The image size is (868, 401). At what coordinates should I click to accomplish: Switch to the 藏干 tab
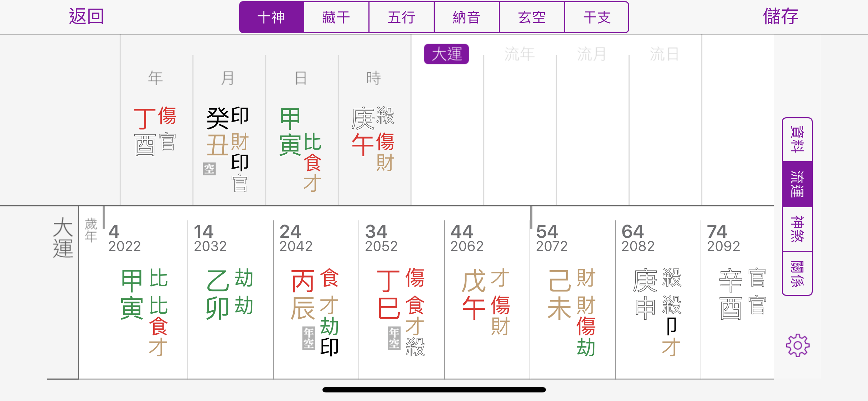(336, 17)
